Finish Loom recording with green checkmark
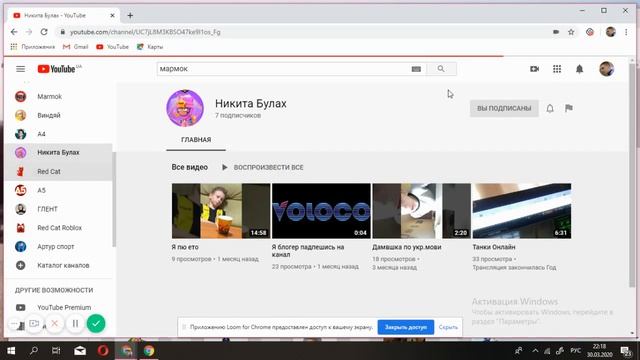The image size is (640, 360). 96,324
